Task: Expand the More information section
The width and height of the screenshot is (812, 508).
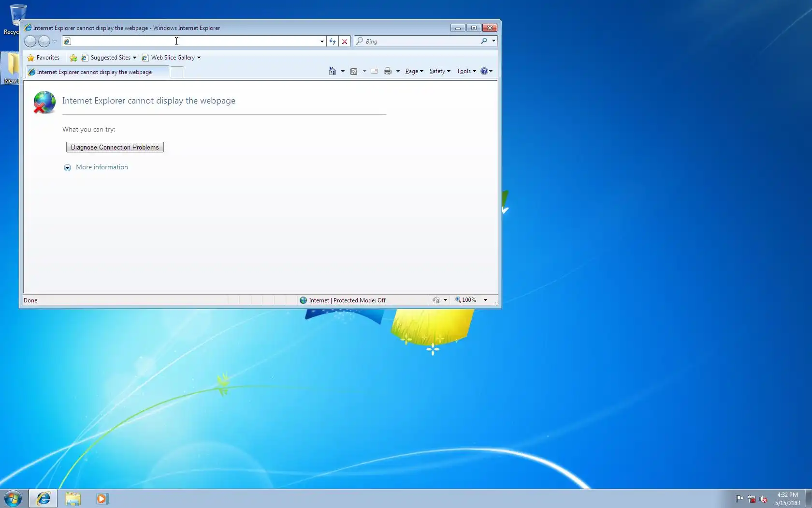Action: point(96,167)
